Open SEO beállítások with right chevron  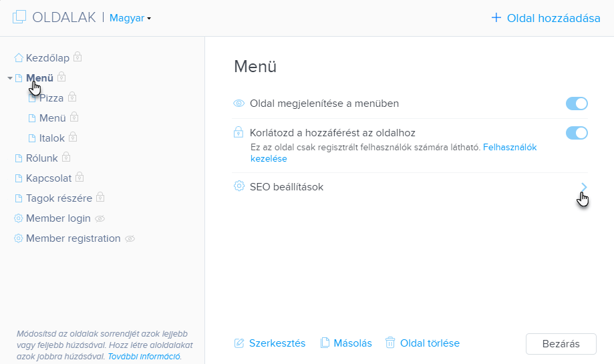(584, 187)
